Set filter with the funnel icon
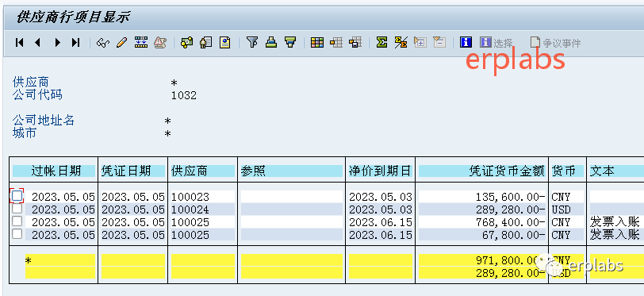This screenshot has width=644, height=296. 252,42
